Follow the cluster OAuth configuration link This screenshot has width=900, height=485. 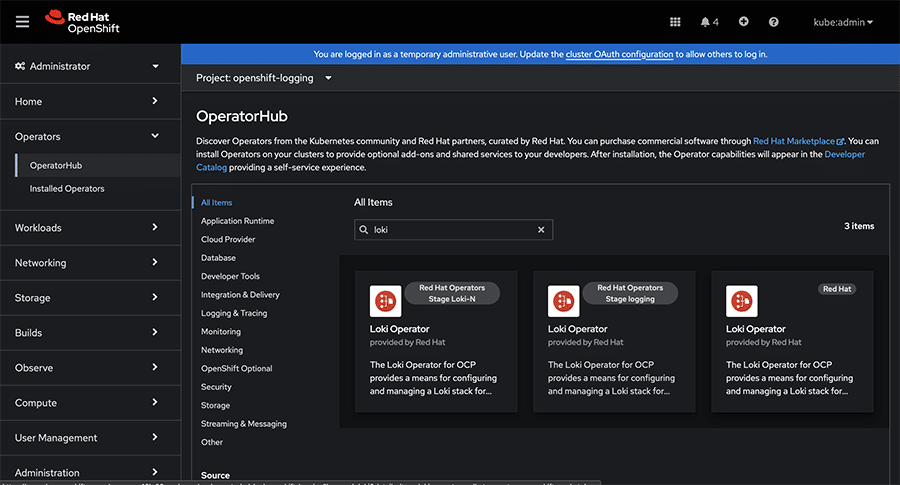pos(619,54)
